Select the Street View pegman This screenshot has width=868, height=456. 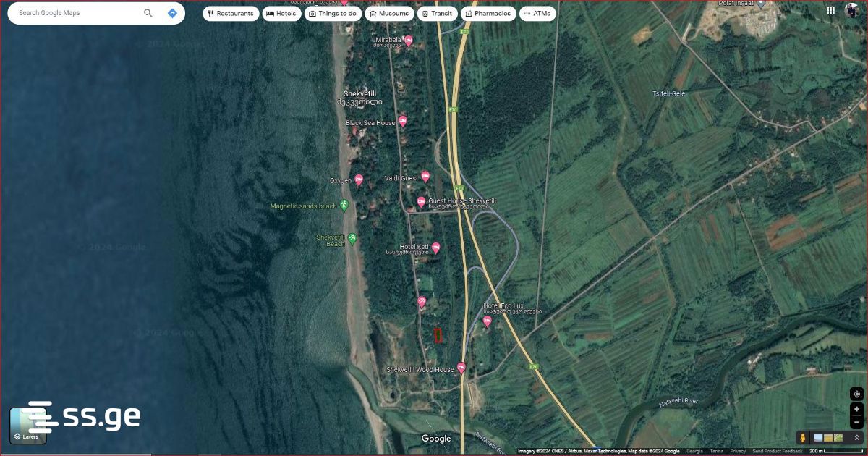[x=802, y=438]
